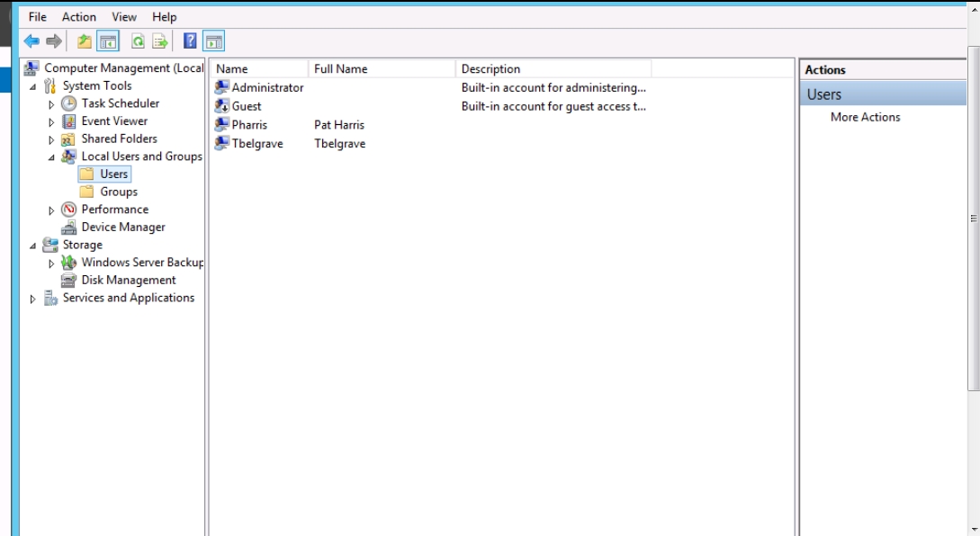Click the Computer Management root icon
Screen dimensions: 980x536
(x=31, y=68)
